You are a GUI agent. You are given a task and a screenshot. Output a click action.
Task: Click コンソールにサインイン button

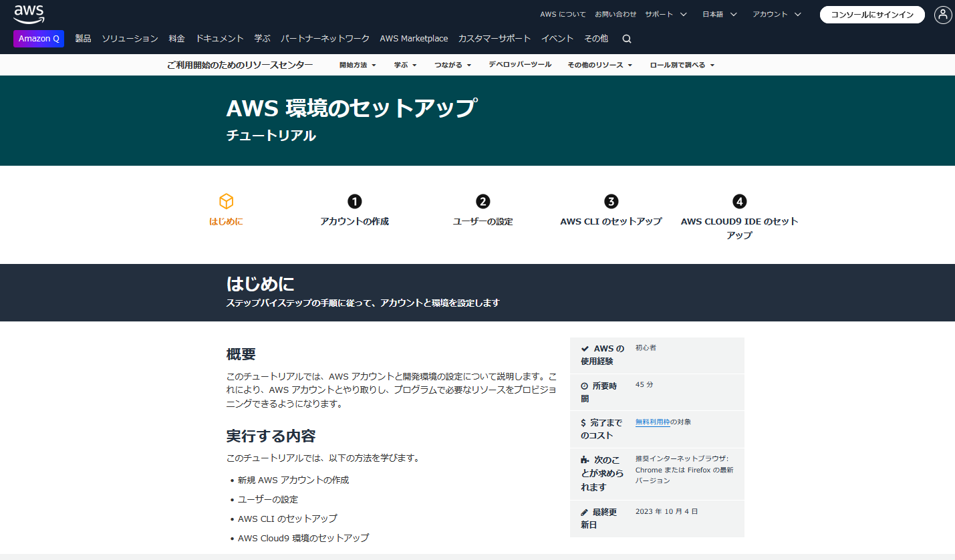[x=872, y=15]
